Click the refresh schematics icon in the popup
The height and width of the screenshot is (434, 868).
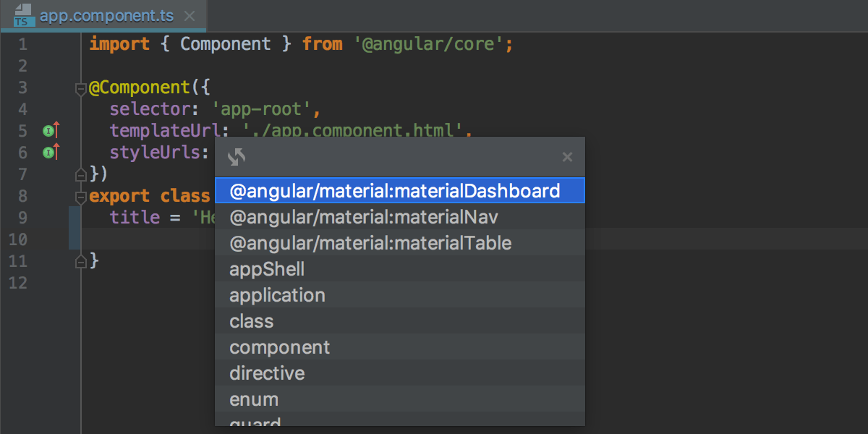click(x=236, y=156)
